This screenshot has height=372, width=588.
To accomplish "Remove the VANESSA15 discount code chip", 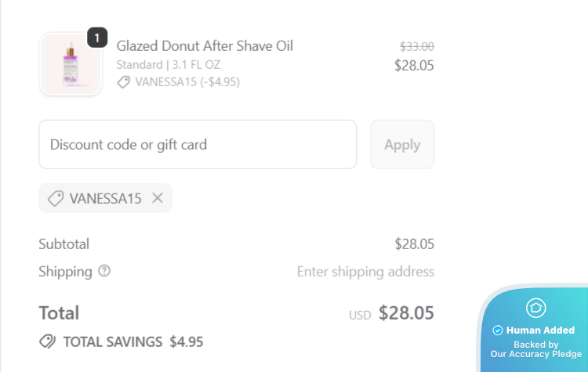I will pos(158,198).
